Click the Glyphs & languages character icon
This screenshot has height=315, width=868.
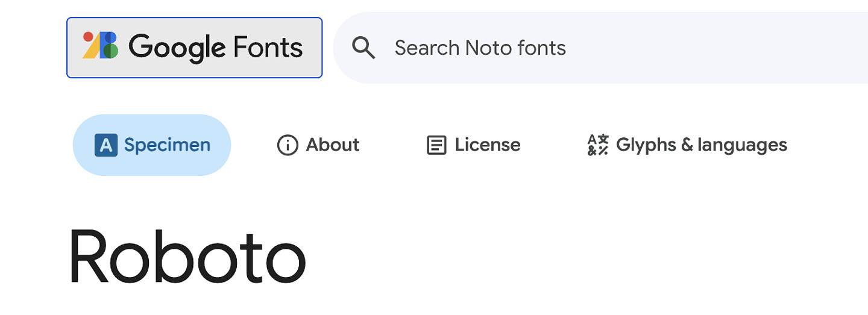(x=598, y=145)
